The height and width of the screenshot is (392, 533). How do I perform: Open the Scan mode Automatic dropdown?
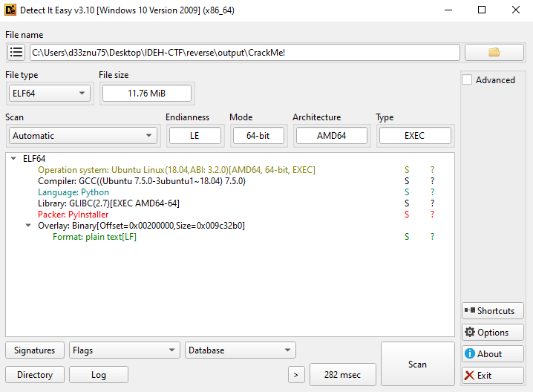(82, 136)
